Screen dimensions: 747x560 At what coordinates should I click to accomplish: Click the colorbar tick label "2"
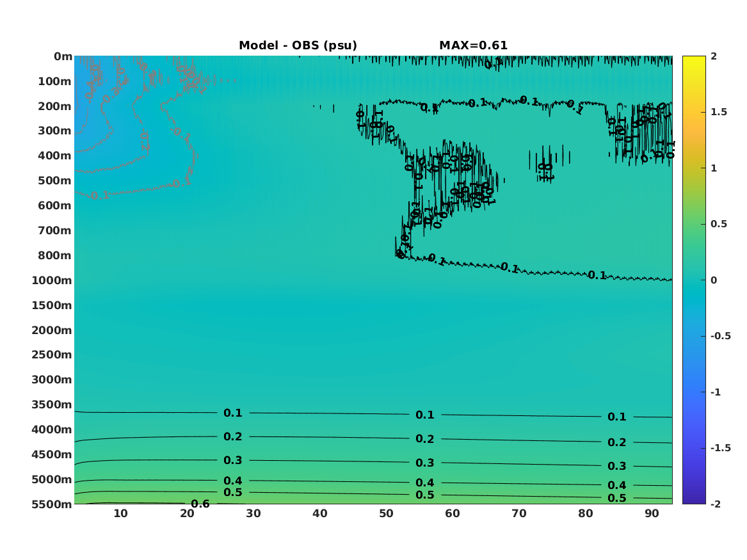click(x=714, y=56)
